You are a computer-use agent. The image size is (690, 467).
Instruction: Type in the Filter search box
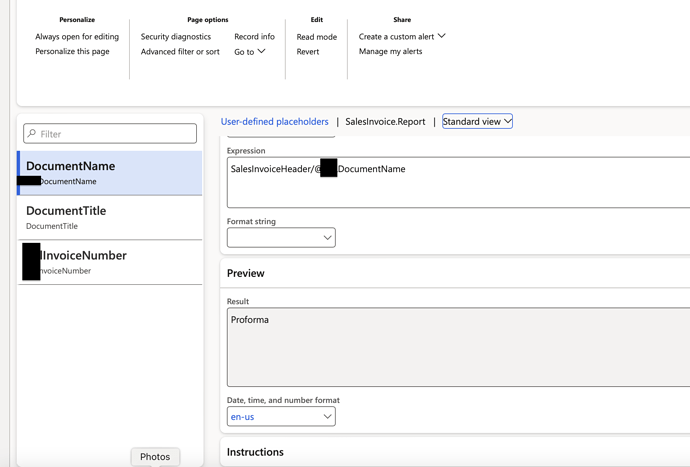(115, 134)
